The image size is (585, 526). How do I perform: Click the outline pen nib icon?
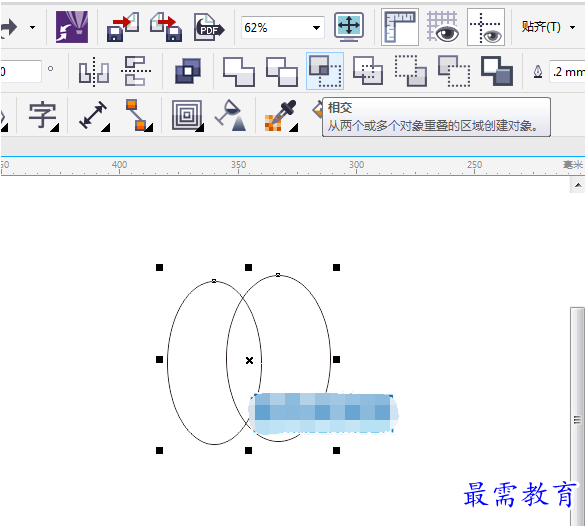(x=538, y=72)
